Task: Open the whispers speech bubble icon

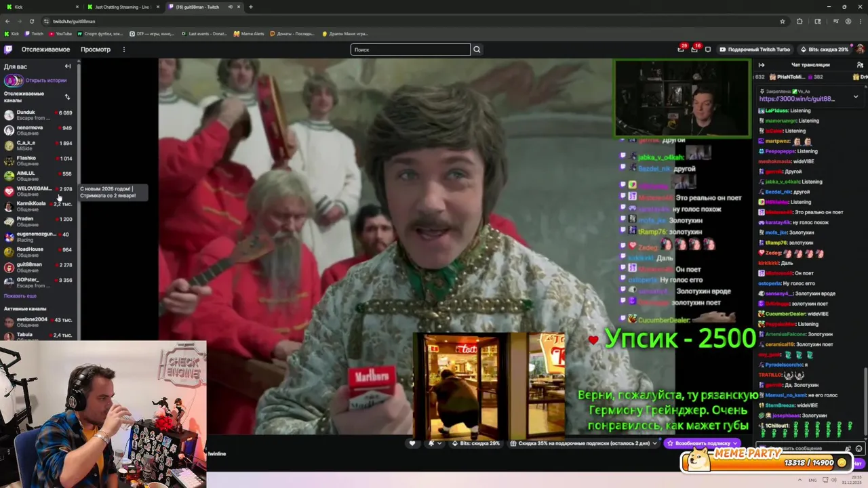Action: point(708,49)
